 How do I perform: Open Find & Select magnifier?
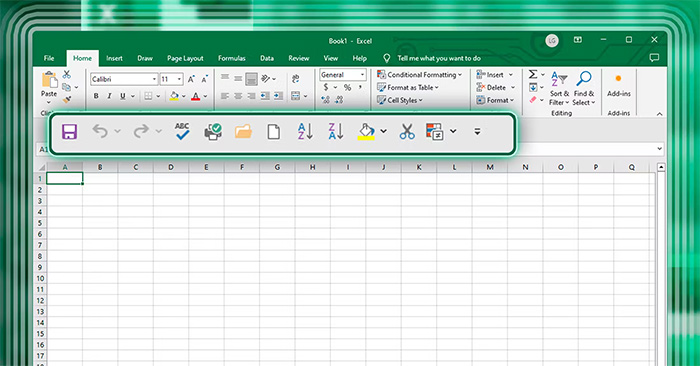[x=584, y=88]
